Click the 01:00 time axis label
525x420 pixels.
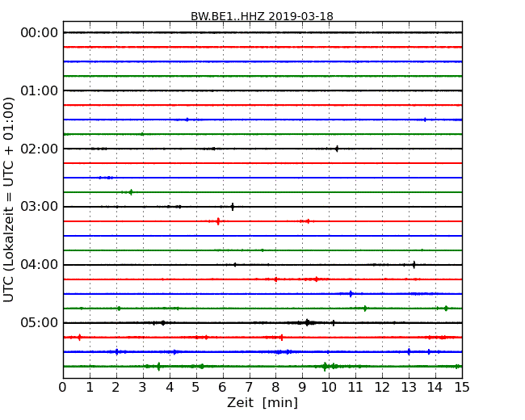40,90
